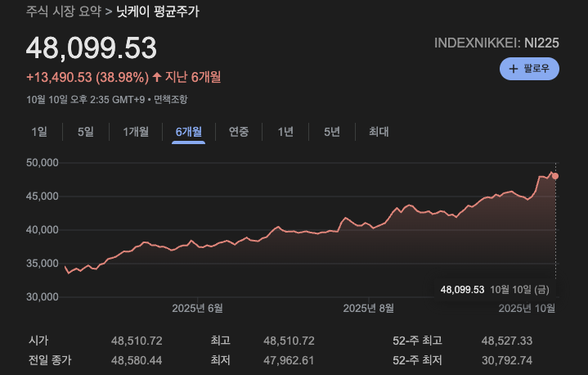588x375 pixels.
Task: Click the chart tooltip showing 10월 10일 (금)
Action: 497,290
